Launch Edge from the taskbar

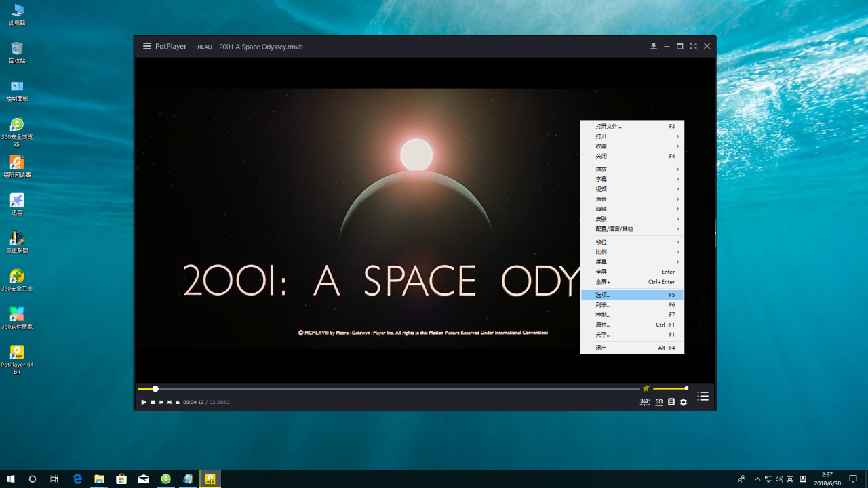(77, 479)
